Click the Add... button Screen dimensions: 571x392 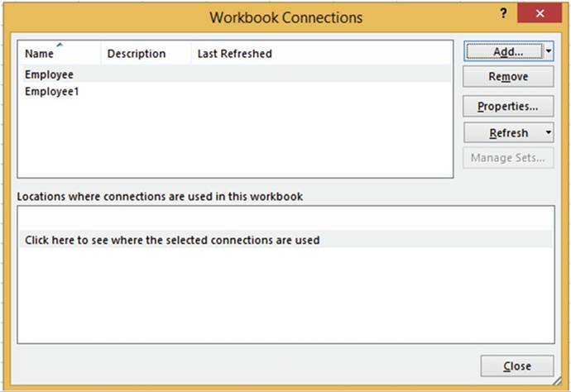point(503,51)
